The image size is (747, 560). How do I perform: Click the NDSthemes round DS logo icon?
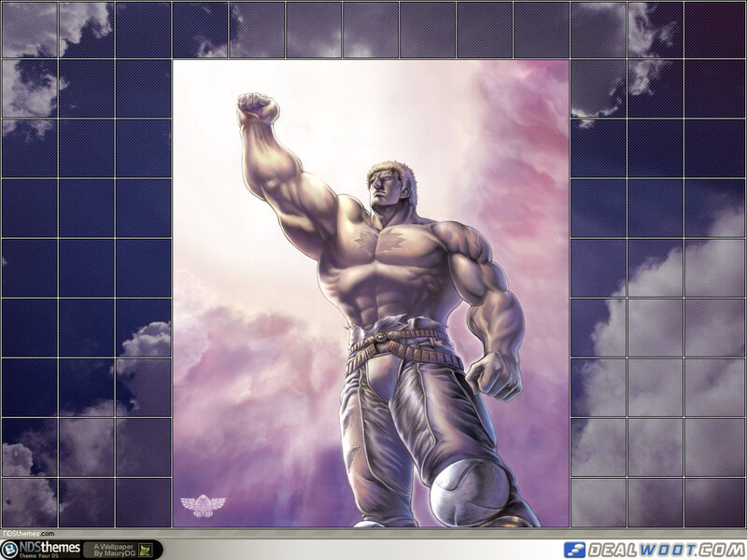9,550
